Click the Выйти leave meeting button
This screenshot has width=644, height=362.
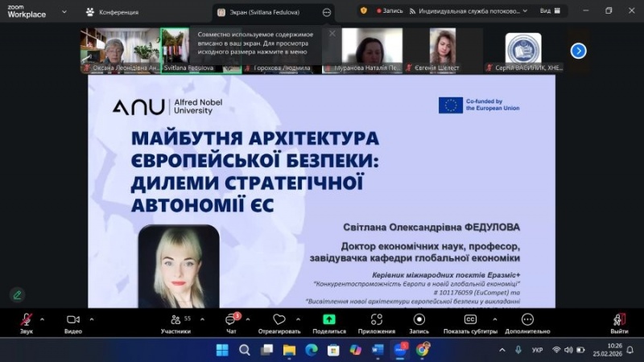[618, 319]
